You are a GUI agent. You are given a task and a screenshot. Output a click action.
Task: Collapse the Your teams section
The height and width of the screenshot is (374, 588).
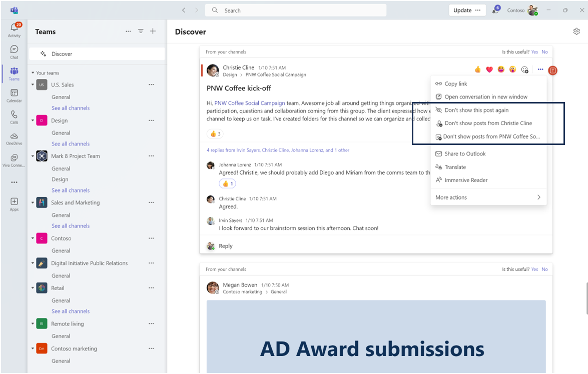point(33,73)
